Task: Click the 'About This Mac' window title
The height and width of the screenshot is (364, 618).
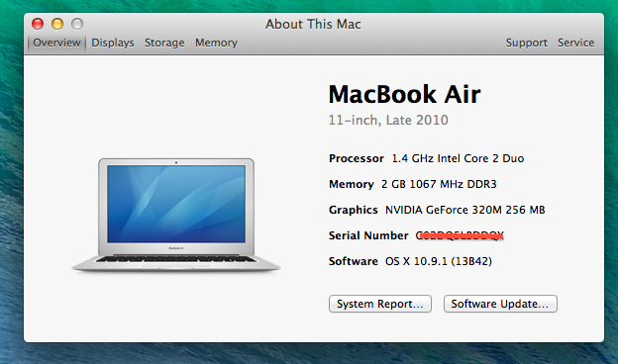Action: [313, 24]
